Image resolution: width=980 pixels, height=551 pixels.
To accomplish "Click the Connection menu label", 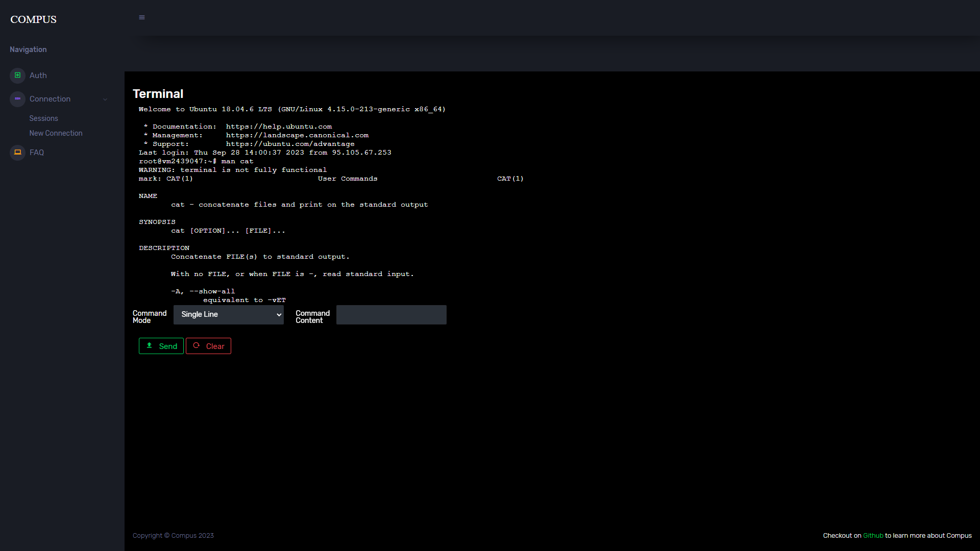I will click(x=50, y=99).
